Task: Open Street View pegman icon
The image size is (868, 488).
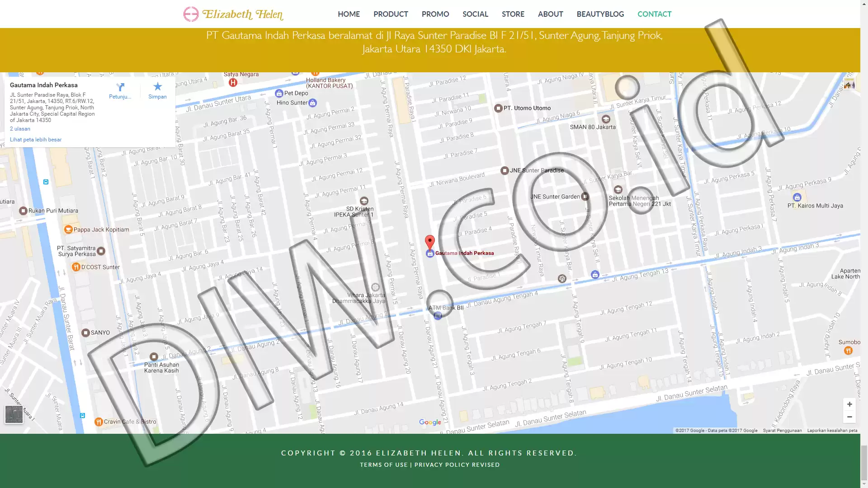Action: 849,84
